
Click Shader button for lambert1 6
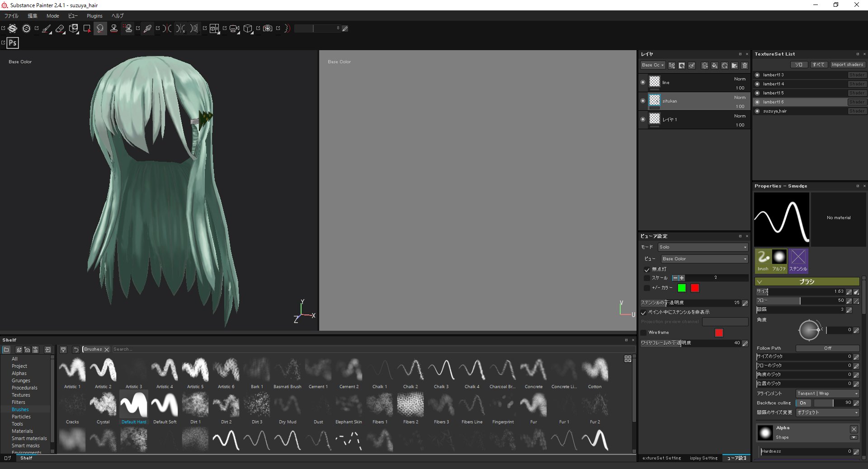point(857,102)
